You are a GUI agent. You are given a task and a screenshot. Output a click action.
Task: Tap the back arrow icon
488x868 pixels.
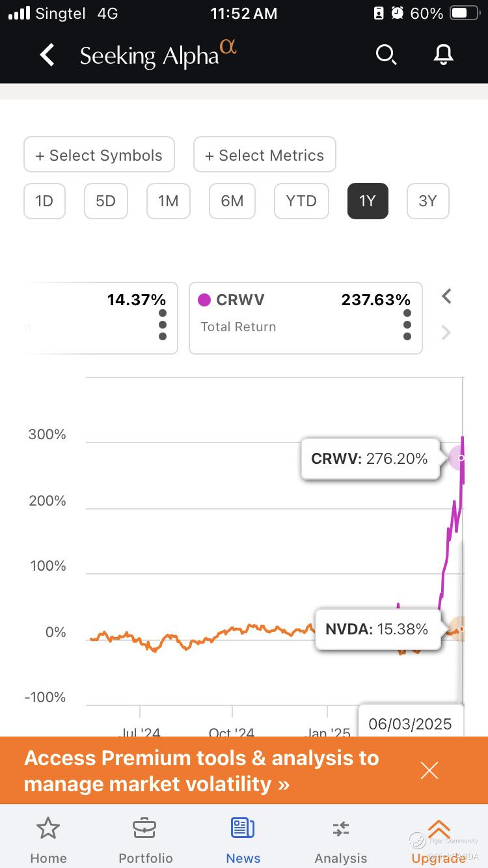coord(47,55)
